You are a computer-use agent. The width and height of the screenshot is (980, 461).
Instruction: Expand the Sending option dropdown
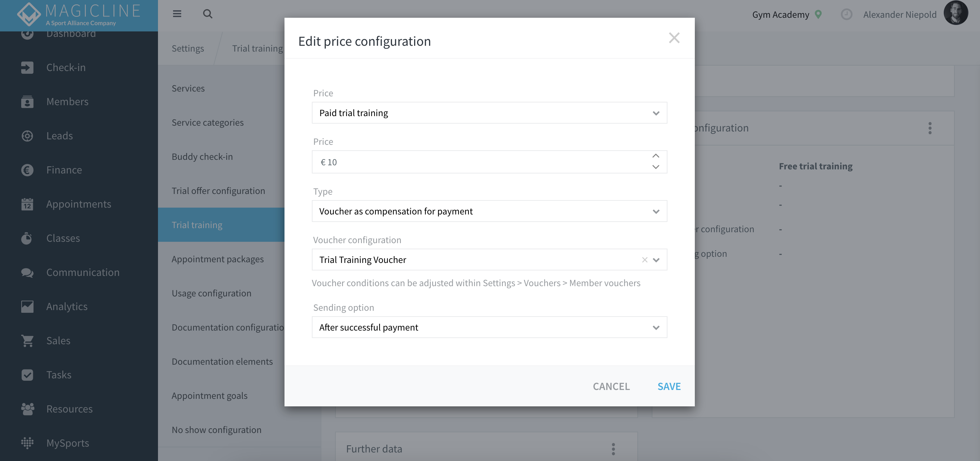[x=489, y=327]
